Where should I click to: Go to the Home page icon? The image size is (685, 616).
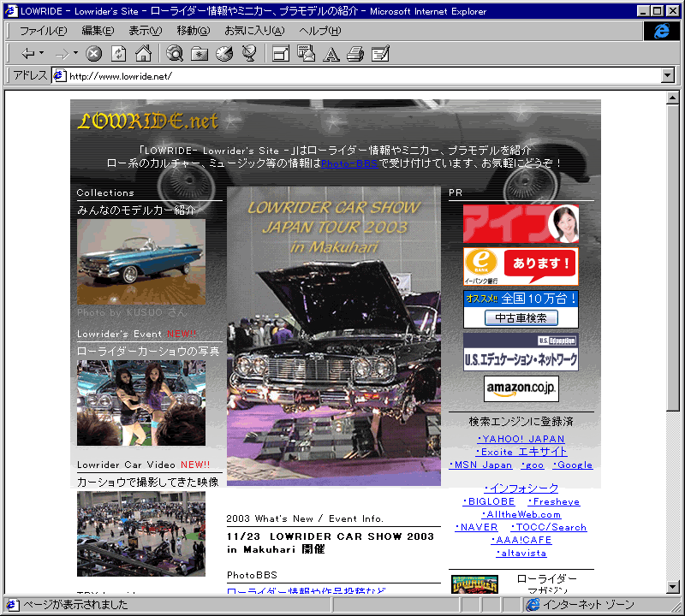click(143, 54)
